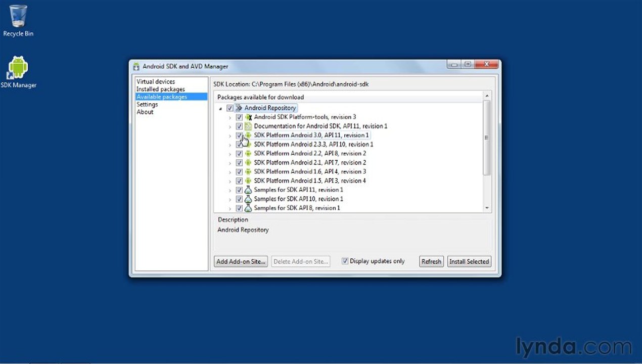Uncheck SDK Platform Android 2.2 checkbox
The height and width of the screenshot is (364, 642).
(x=239, y=154)
